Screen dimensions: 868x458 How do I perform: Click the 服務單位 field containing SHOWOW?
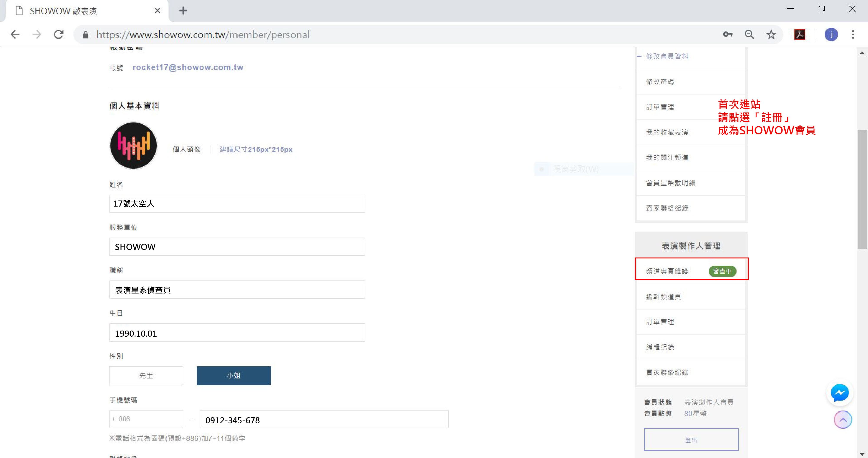(x=237, y=247)
